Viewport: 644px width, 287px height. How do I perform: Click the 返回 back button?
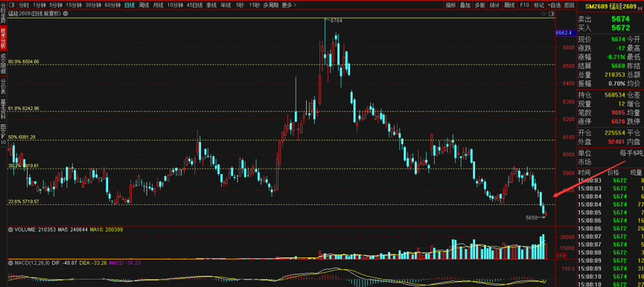coord(569,5)
